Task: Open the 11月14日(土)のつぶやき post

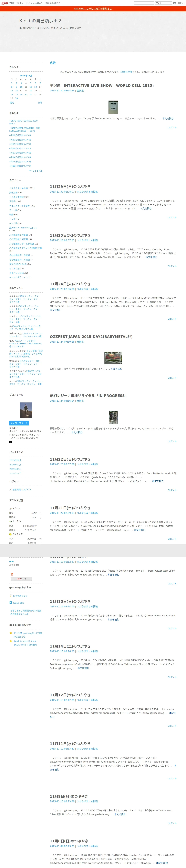Action: click(x=70, y=646)
